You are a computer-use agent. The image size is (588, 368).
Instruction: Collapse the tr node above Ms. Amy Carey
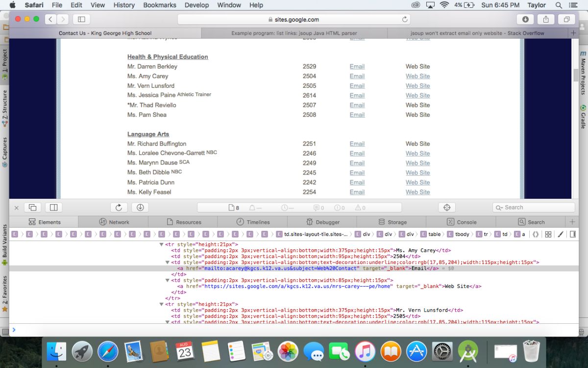(x=162, y=244)
